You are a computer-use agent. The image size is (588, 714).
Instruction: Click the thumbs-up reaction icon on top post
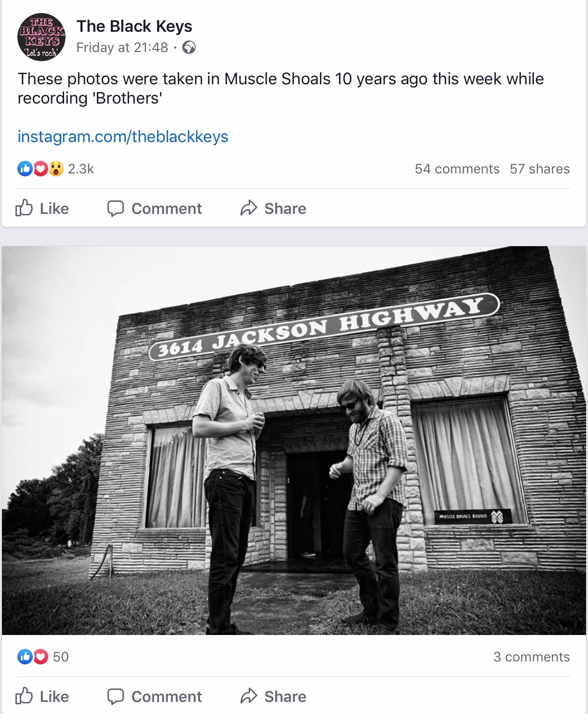tap(25, 169)
